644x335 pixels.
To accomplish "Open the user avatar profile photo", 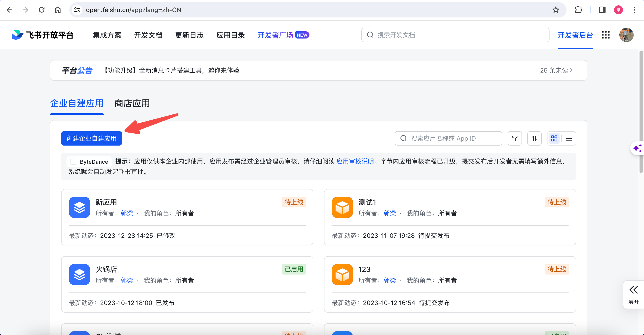I will (x=626, y=35).
